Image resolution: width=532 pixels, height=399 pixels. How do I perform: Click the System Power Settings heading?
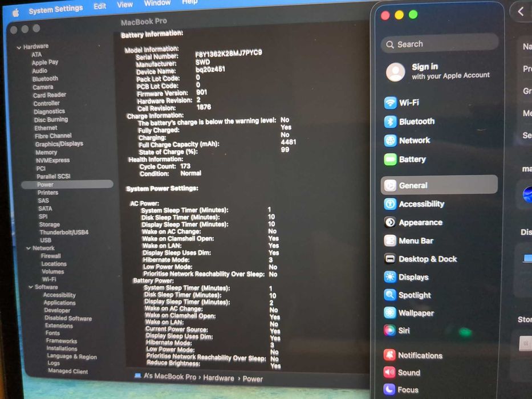(x=162, y=188)
